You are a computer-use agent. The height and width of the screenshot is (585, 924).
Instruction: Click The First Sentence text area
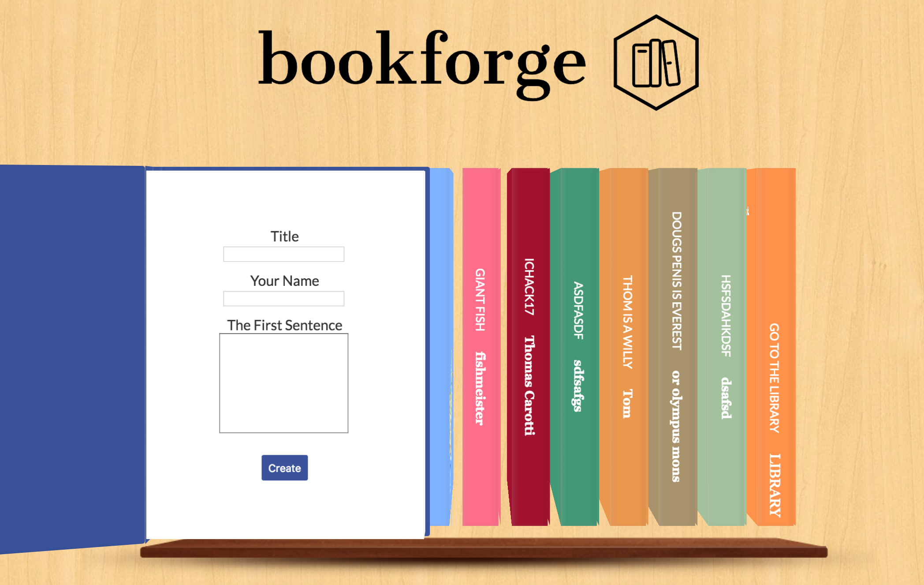(283, 383)
